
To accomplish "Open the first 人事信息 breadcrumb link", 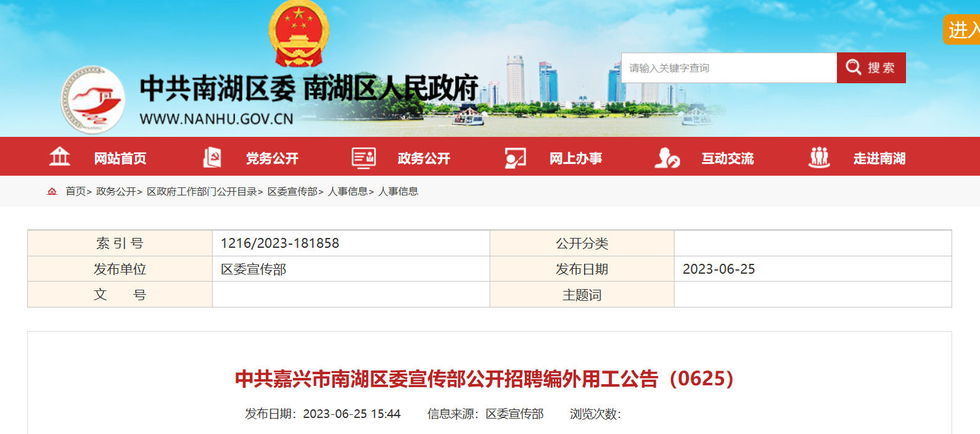I will coord(348,192).
